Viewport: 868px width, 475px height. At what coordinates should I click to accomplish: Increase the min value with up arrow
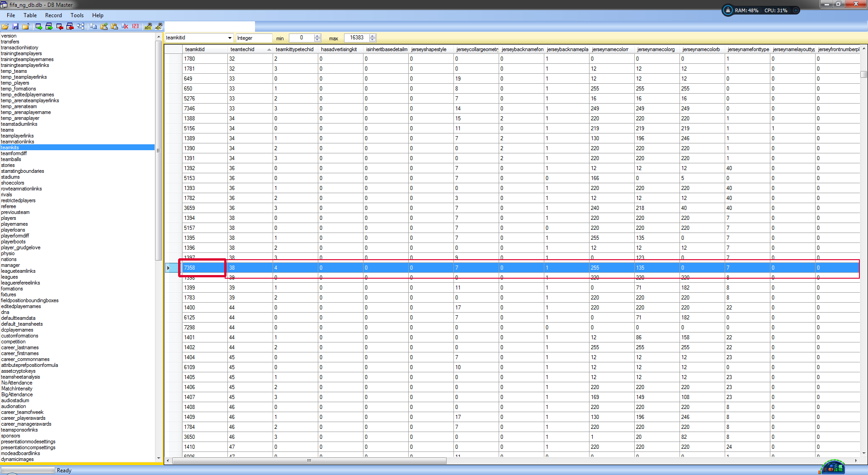tap(317, 36)
